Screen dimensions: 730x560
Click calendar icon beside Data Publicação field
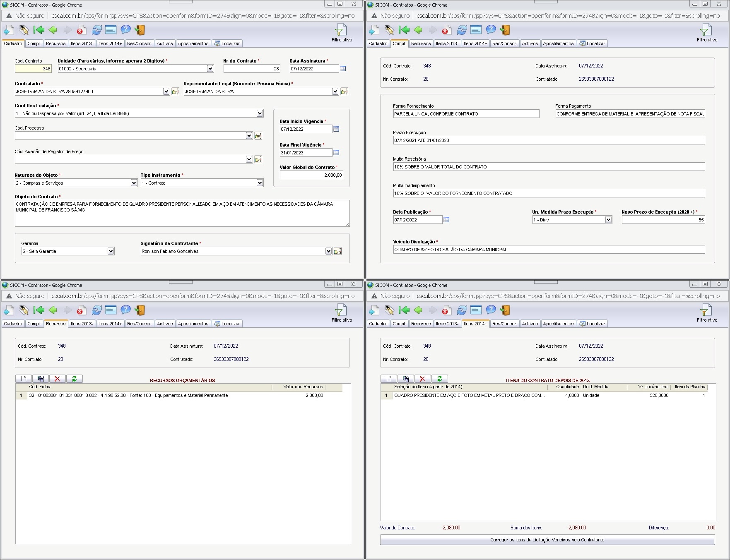click(446, 220)
